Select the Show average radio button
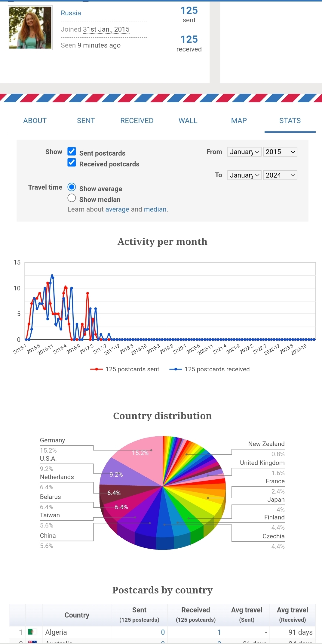Image resolution: width=322 pixels, height=644 pixels. (72, 187)
